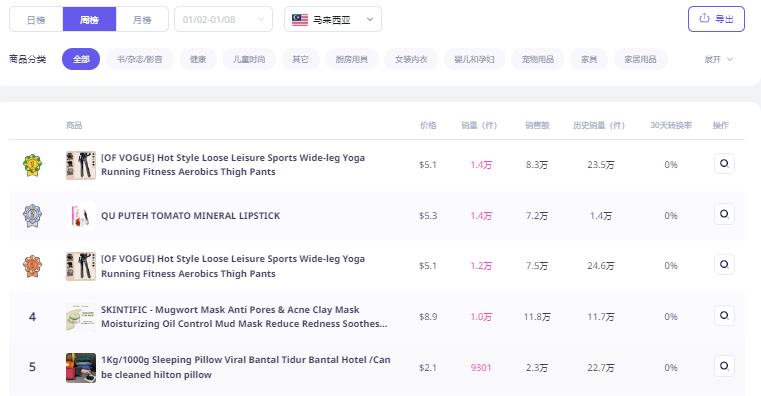761x396 pixels.
Task: Click the 30天转换率 column header
Action: pos(671,125)
